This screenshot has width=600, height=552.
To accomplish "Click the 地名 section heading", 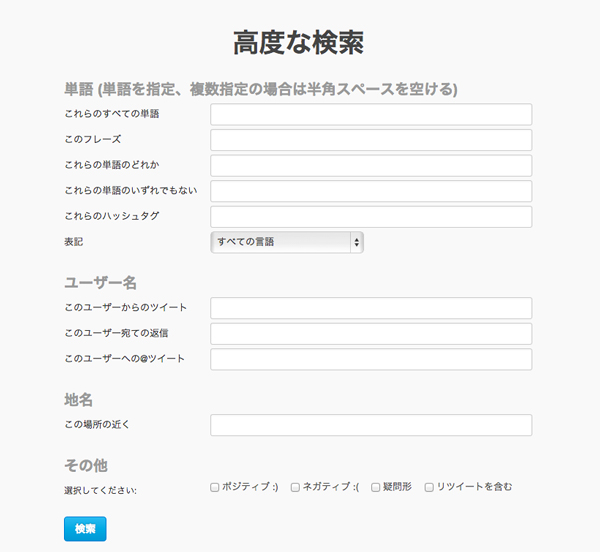I will point(78,400).
